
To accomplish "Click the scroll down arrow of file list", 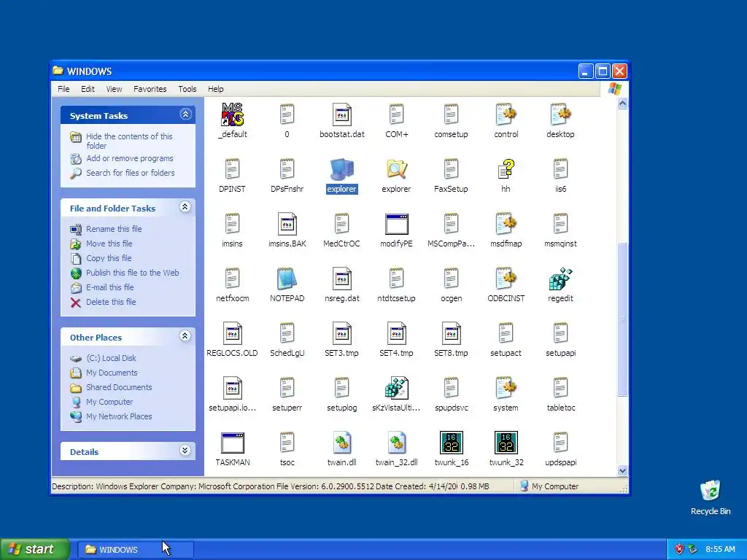I will [x=622, y=470].
